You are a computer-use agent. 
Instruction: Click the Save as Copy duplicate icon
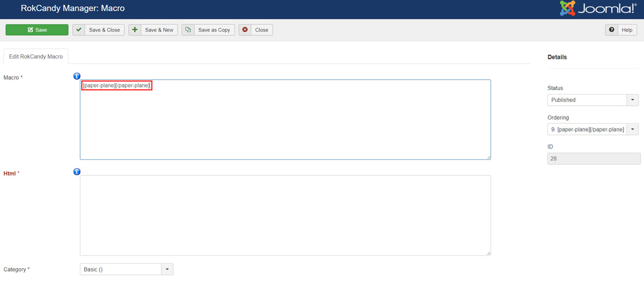tap(188, 30)
